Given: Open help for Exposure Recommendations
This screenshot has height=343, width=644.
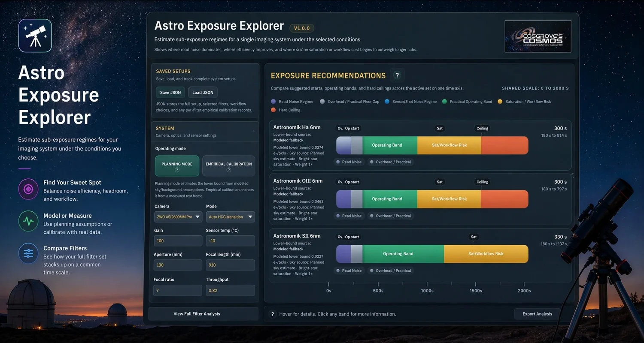Looking at the screenshot, I should pos(397,75).
